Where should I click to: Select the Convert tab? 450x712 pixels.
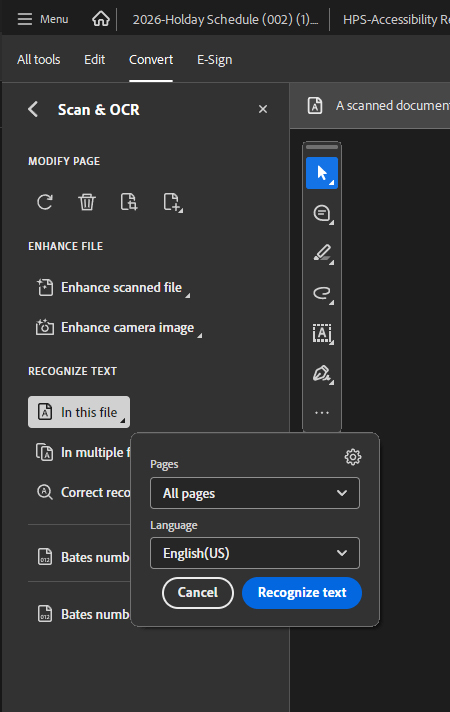tap(151, 59)
